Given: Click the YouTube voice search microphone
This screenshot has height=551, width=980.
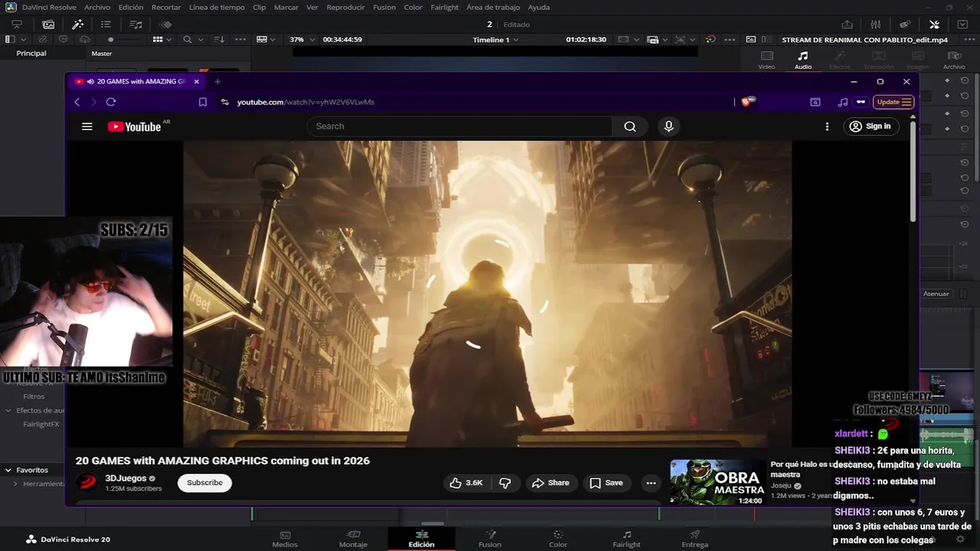Looking at the screenshot, I should [668, 126].
